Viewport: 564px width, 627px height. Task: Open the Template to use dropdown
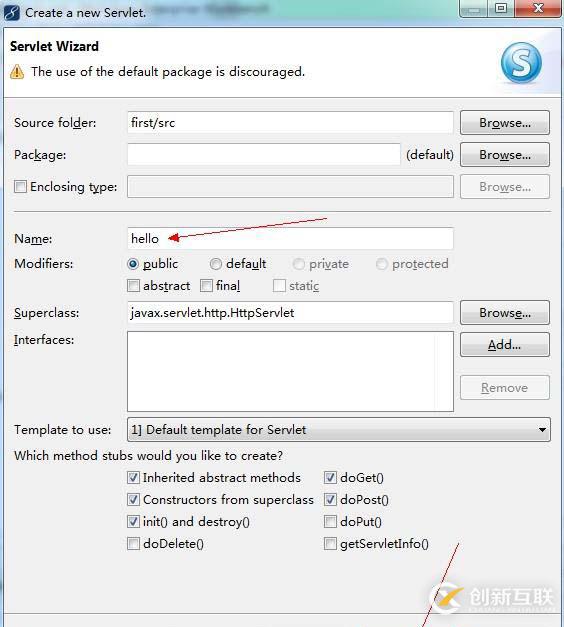tap(339, 429)
